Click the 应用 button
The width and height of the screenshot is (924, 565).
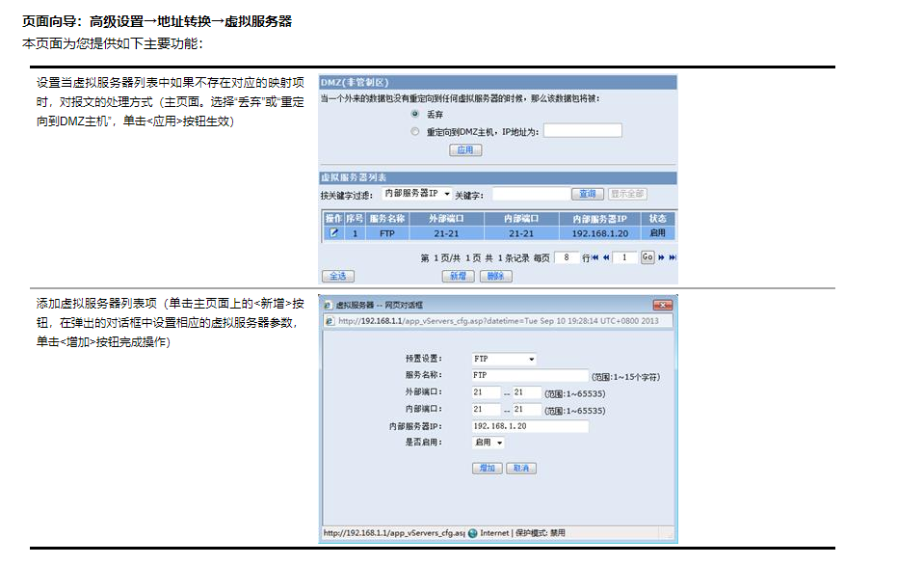click(x=465, y=150)
